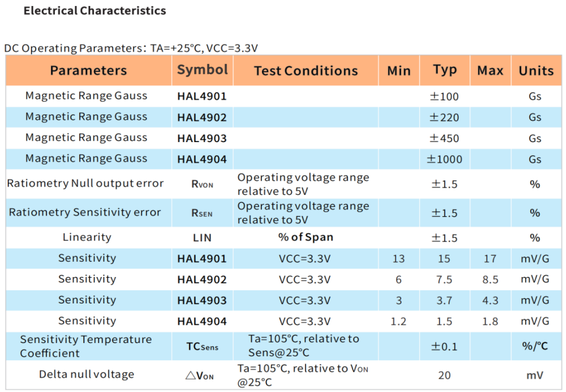This screenshot has height=392, width=566.
Task: Click the "% of Span" test condition
Action: click(305, 237)
